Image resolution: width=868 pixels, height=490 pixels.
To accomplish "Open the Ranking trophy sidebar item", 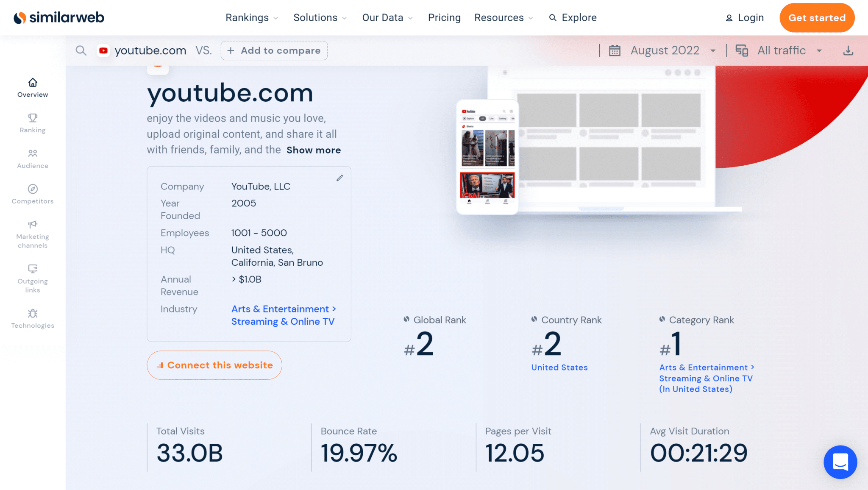I will 33,123.
